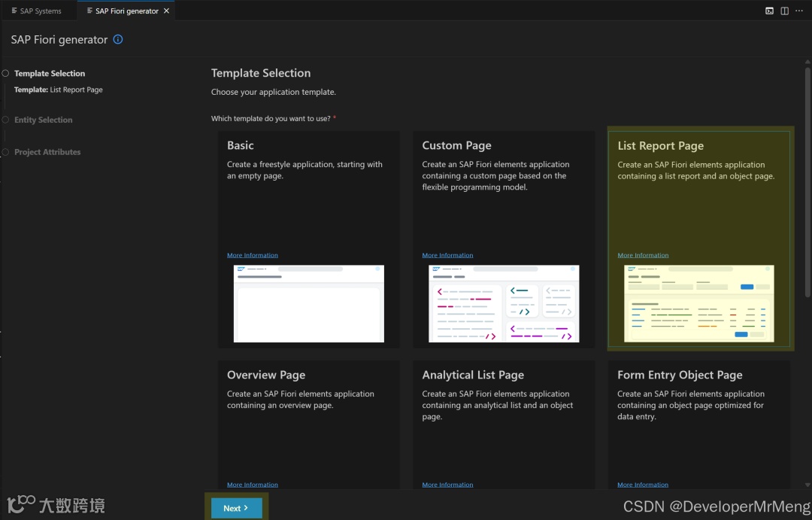Click the 'Choose your application template.' text
This screenshot has width=812, height=520.
tap(274, 92)
